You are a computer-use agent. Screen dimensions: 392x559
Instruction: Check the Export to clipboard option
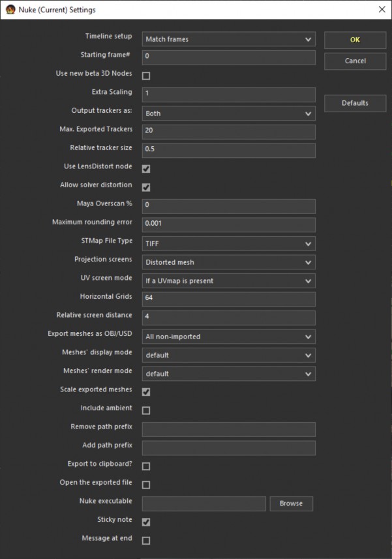(146, 466)
